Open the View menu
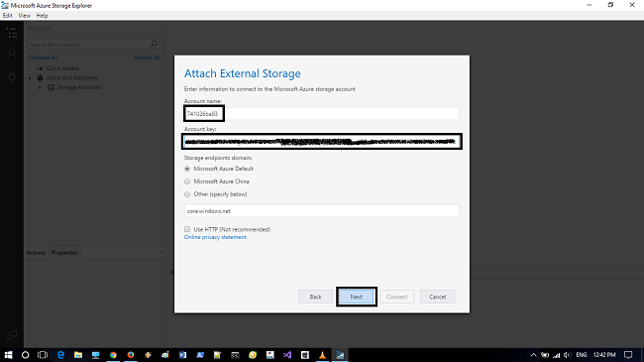The image size is (644, 362). 24,16
